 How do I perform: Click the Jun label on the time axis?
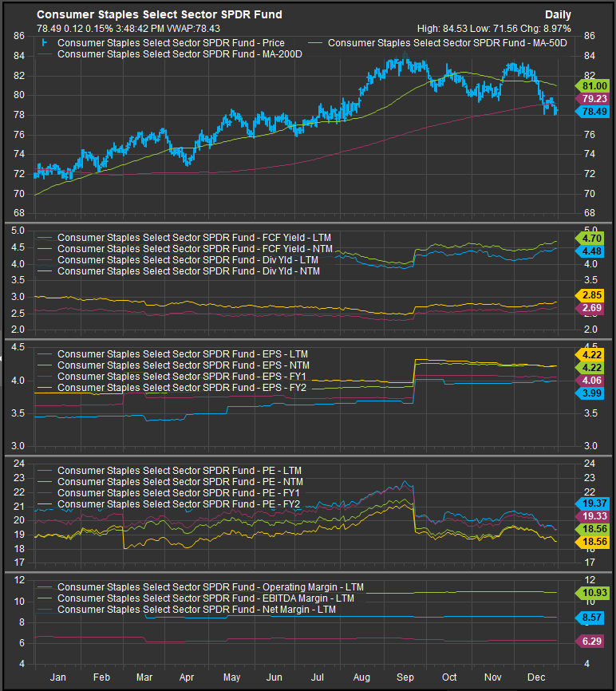click(x=274, y=677)
